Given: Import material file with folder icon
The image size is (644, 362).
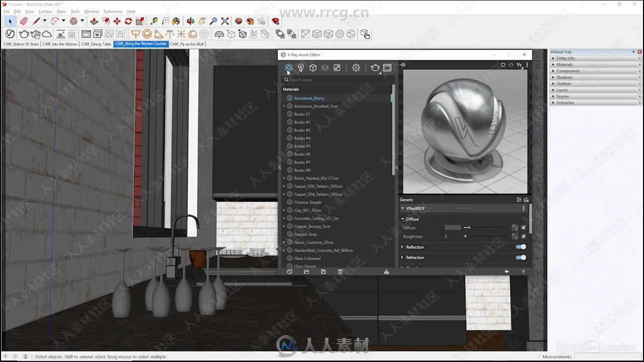Looking at the screenshot, I should pyautogui.click(x=306, y=271).
